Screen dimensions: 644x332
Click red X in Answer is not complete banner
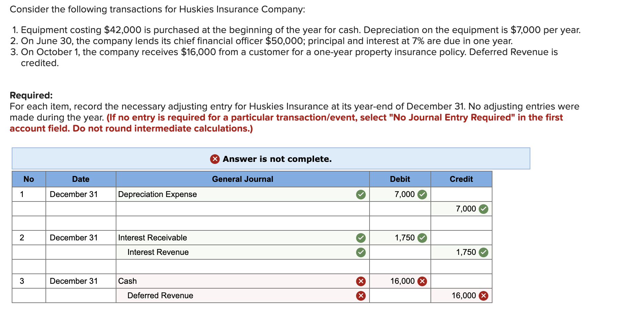click(x=215, y=159)
